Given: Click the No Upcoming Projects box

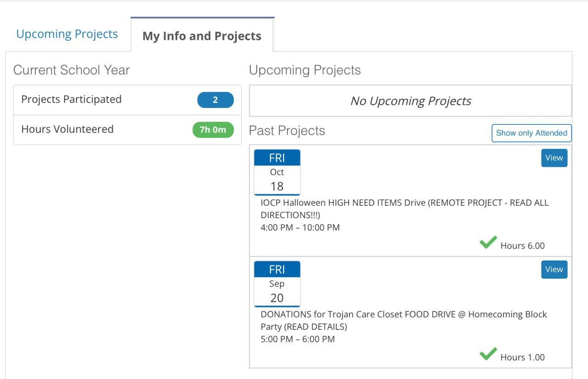Looking at the screenshot, I should 410,101.
